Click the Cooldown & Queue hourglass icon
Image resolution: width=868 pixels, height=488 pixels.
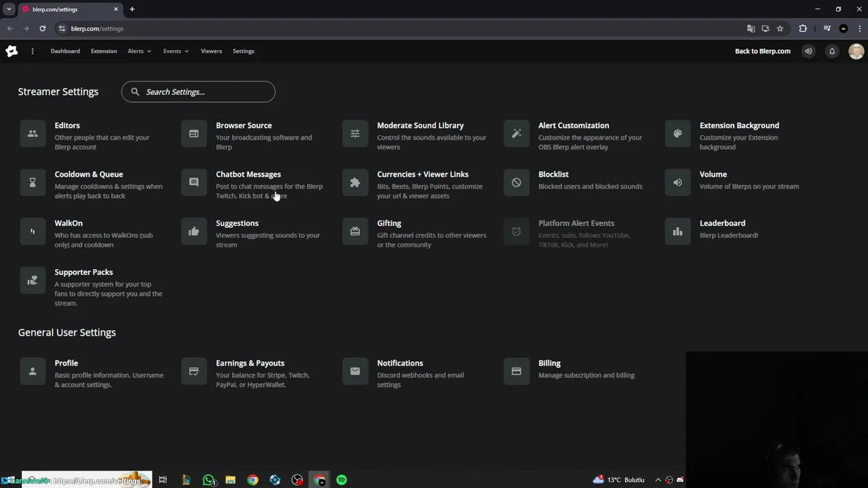pyautogui.click(x=33, y=182)
